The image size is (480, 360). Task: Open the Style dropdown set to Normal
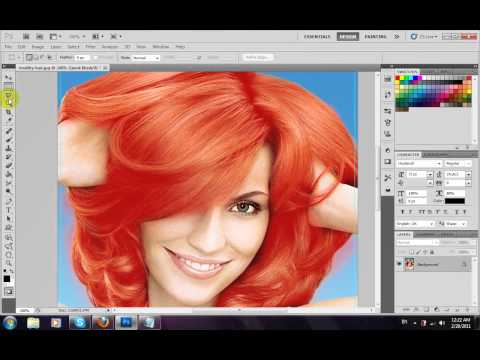146,58
